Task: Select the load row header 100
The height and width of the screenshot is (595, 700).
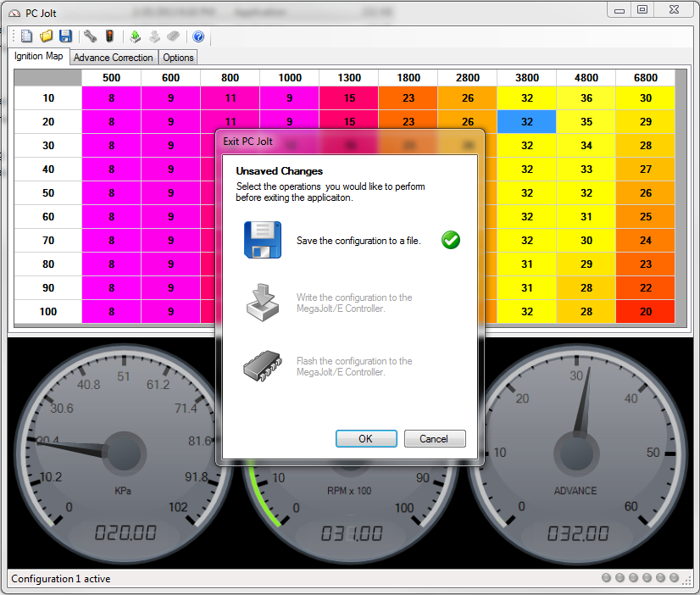Action: tap(48, 312)
